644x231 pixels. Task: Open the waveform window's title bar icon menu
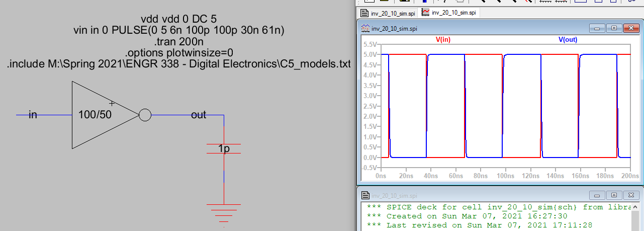tap(366, 29)
